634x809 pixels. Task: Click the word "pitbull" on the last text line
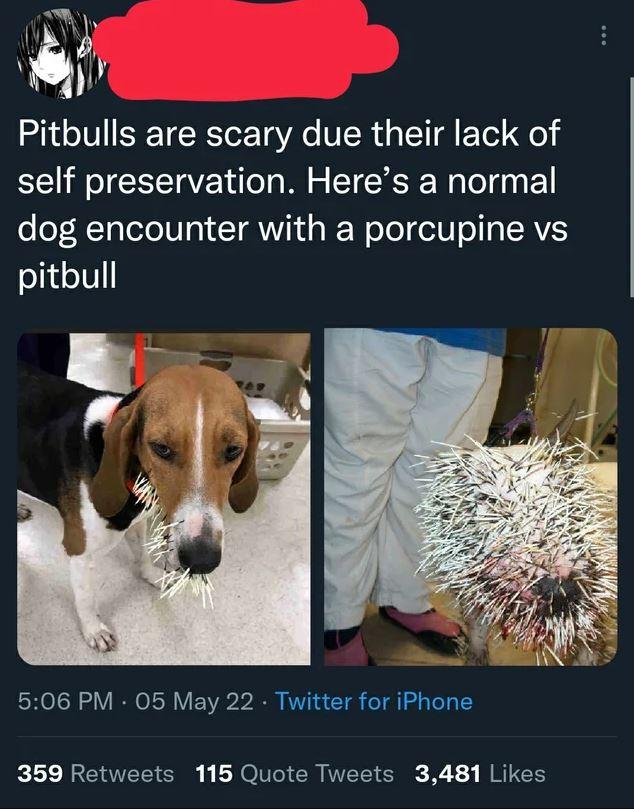click(x=68, y=278)
